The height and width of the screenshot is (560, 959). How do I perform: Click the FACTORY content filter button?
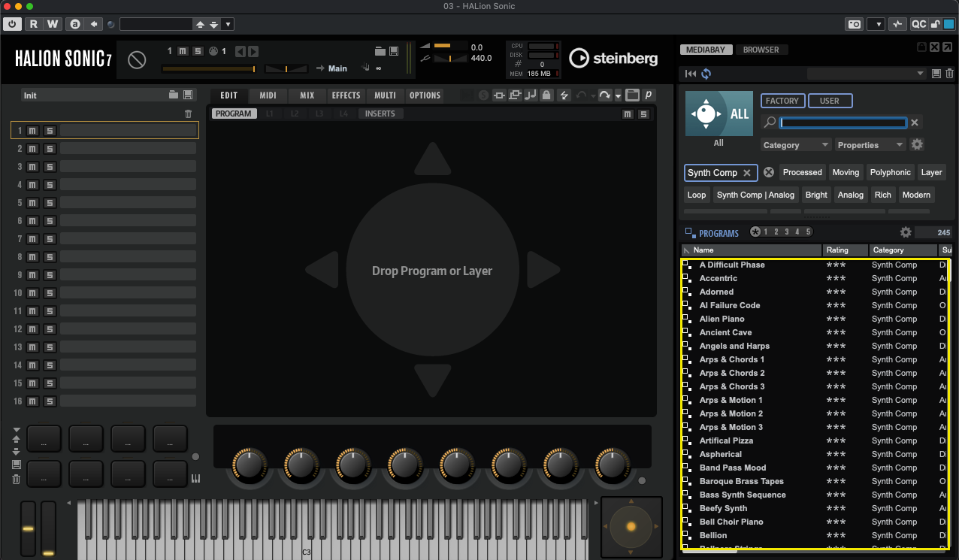(782, 101)
